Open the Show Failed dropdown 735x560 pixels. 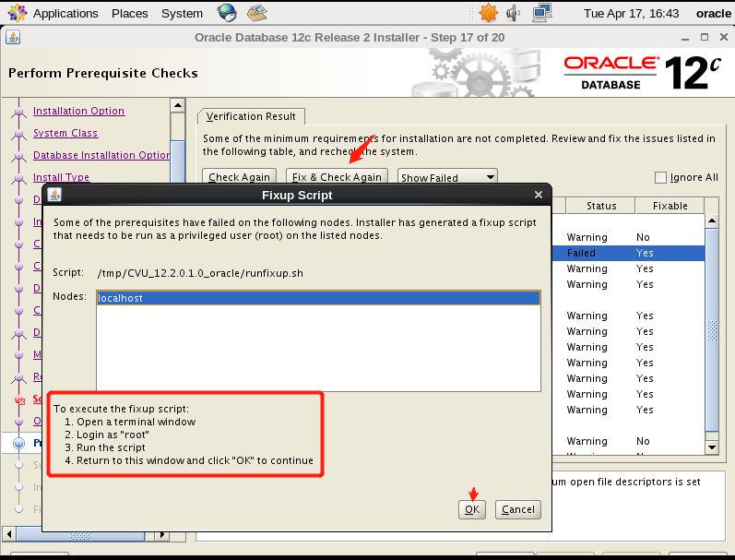tap(447, 177)
